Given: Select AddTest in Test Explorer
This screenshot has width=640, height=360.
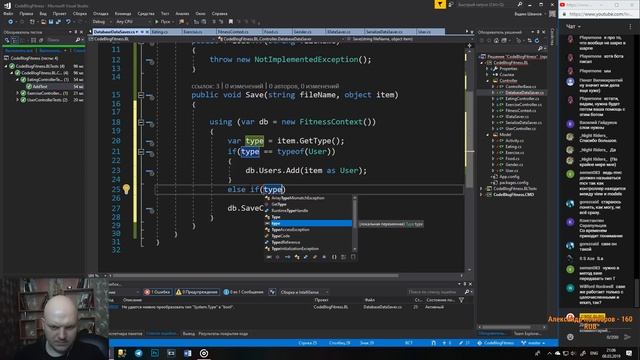Looking at the screenshot, I should 40,87.
